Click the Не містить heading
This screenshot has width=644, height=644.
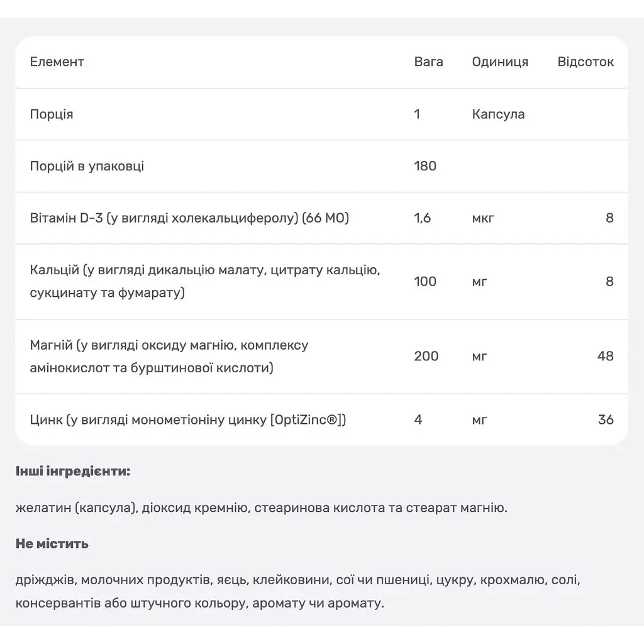tap(52, 544)
